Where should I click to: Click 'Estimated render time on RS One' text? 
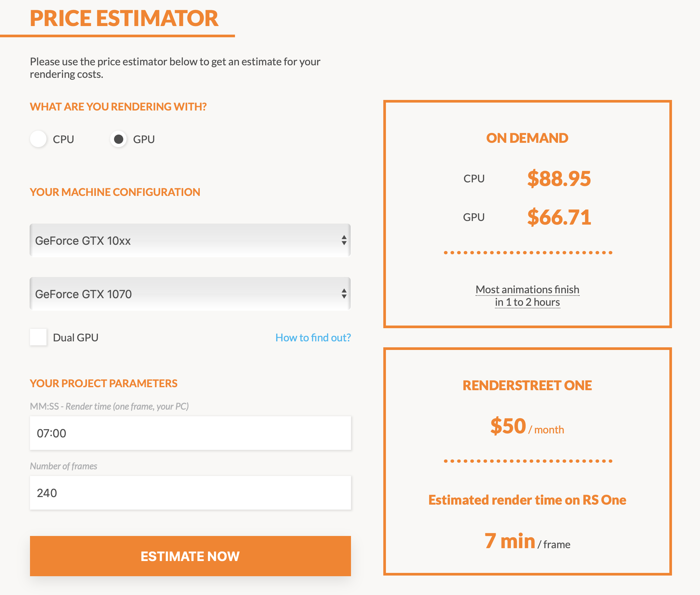[x=527, y=500]
